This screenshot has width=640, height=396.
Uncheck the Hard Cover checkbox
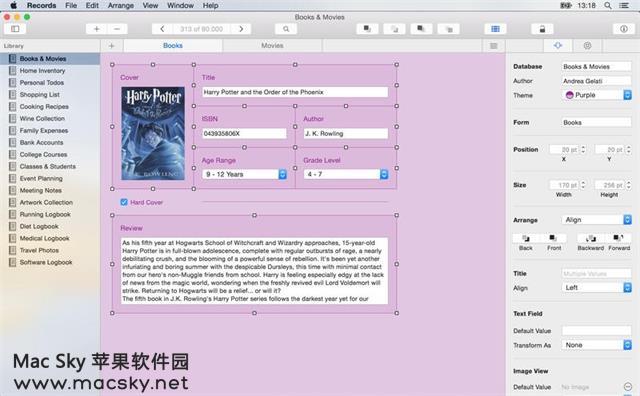124,202
